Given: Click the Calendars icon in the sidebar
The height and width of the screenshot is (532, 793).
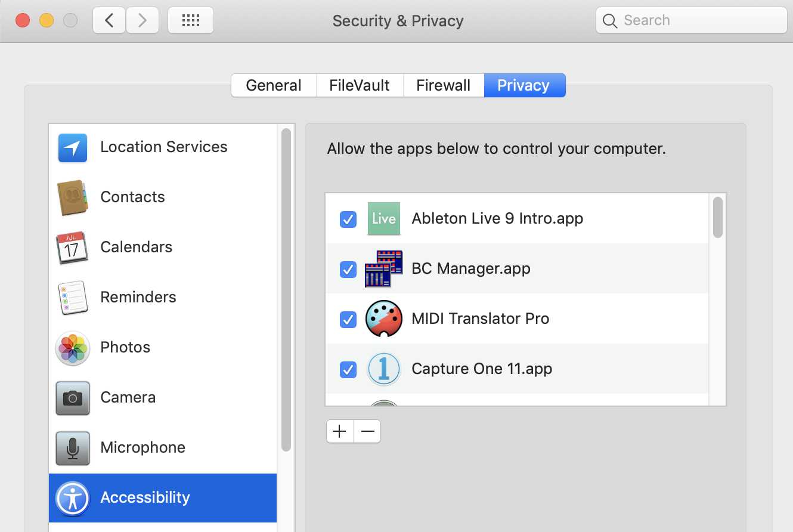Looking at the screenshot, I should pyautogui.click(x=73, y=248).
